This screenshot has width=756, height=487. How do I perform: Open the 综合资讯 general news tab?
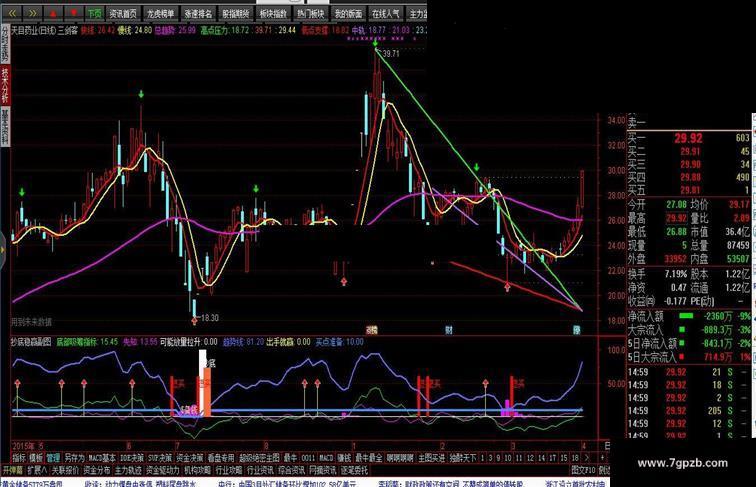coord(292,470)
